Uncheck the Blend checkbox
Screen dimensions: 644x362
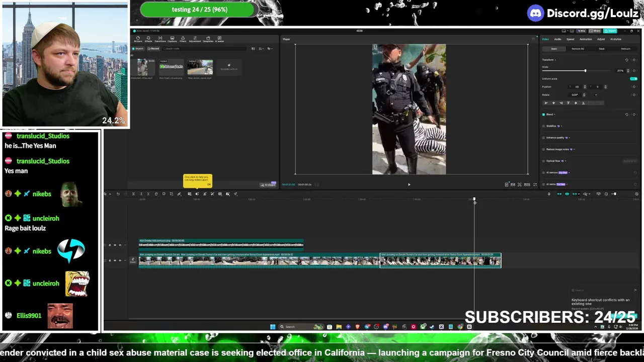pyautogui.click(x=543, y=114)
